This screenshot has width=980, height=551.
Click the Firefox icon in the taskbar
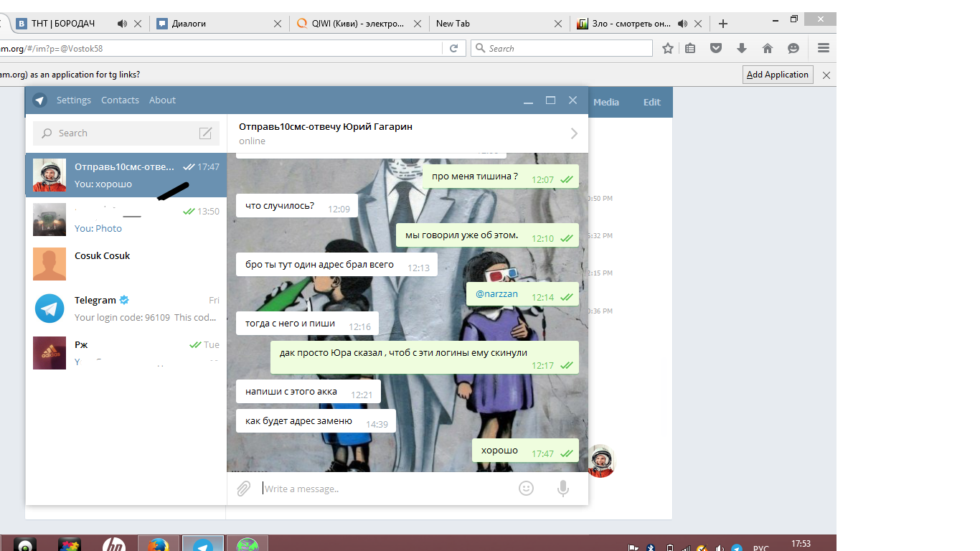[x=159, y=544]
